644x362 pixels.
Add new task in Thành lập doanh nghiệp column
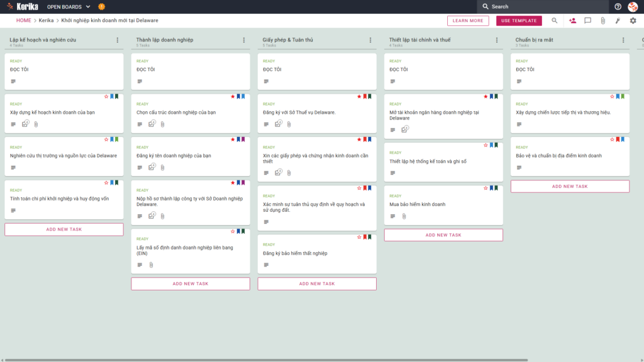pos(191,283)
